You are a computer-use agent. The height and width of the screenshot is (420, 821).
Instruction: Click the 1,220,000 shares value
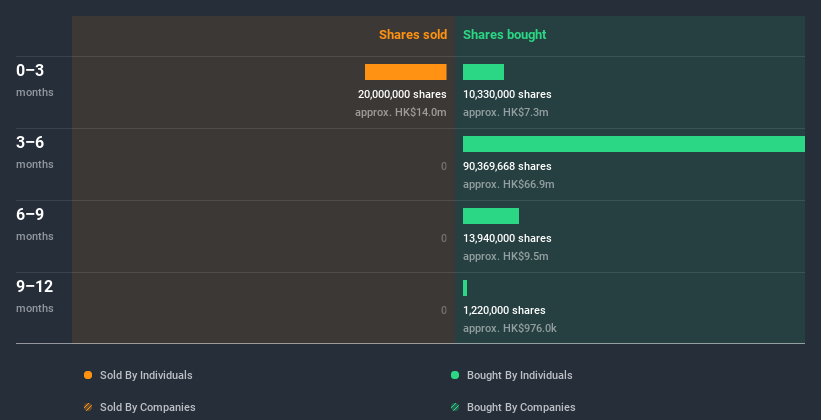(504, 310)
